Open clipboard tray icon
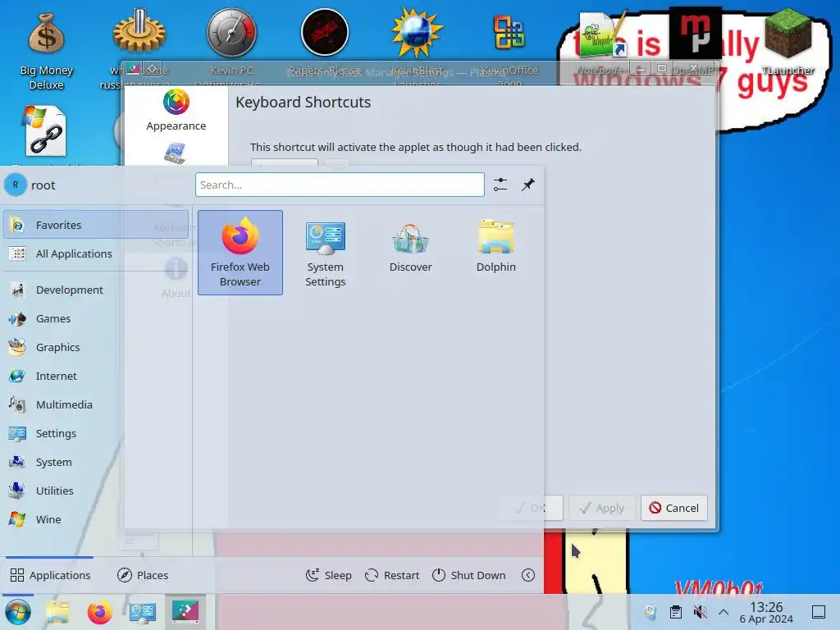Screen dimensions: 840x630 pyautogui.click(x=676, y=612)
